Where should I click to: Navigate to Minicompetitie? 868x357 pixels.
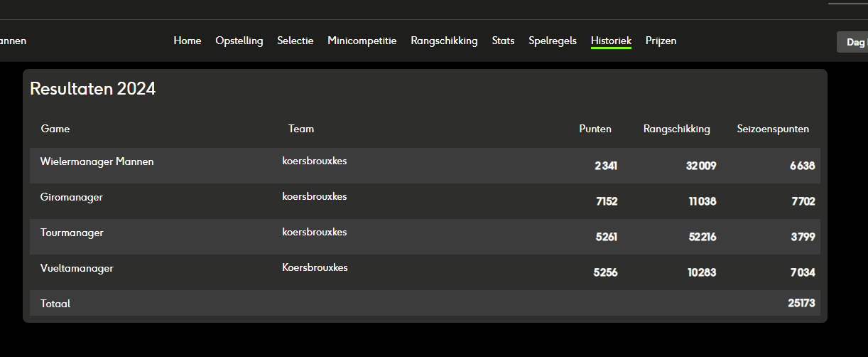coord(362,41)
